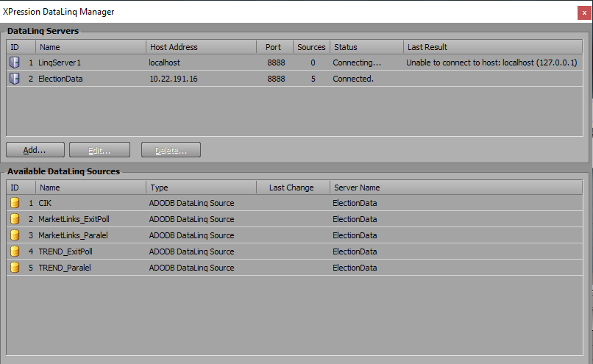Click the Connected. status cell
The image size is (593, 364).
click(353, 79)
